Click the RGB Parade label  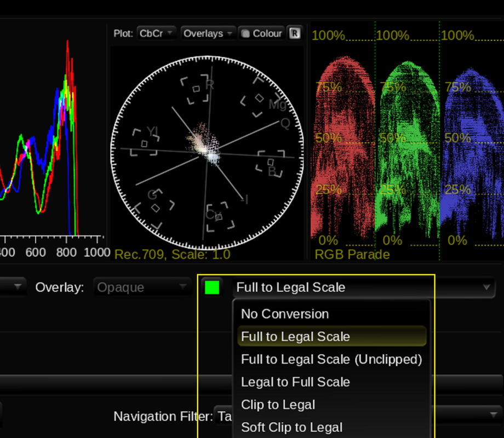point(352,255)
